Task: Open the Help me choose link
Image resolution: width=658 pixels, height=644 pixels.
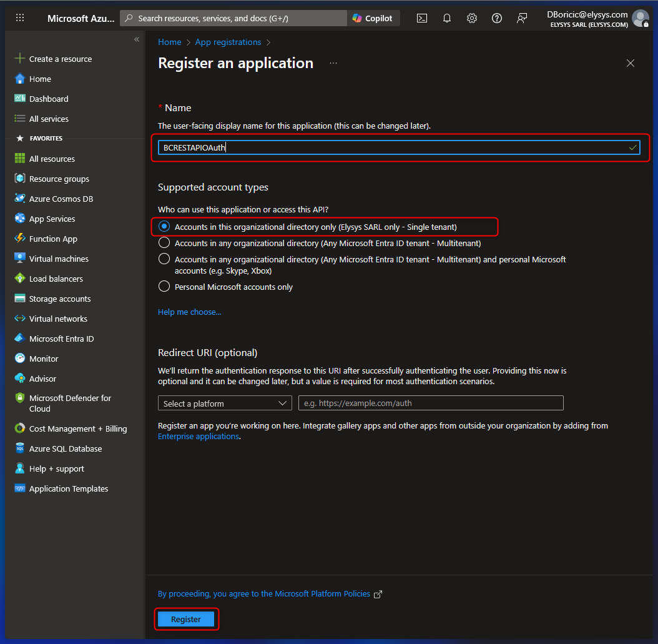Action: point(189,312)
